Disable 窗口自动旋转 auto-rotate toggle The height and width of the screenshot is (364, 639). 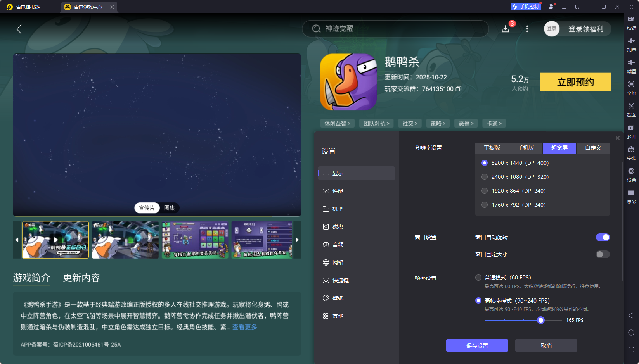pos(603,237)
